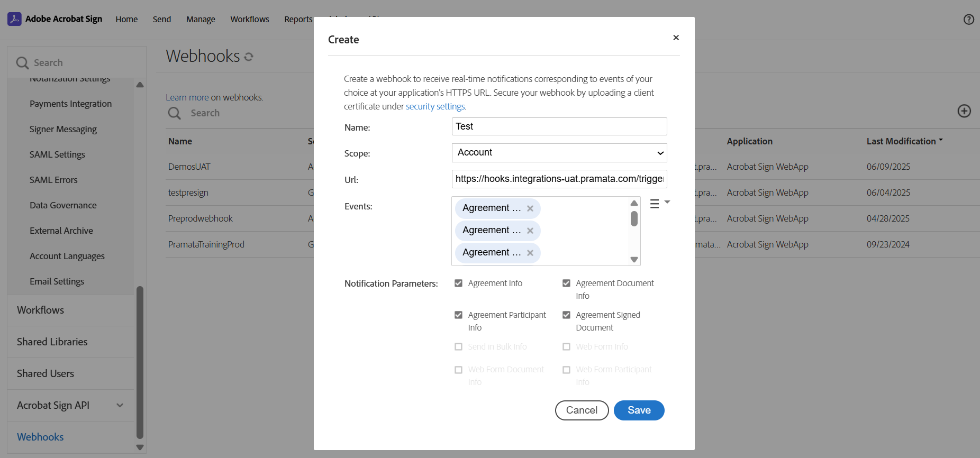Open the testpresign webhook

coord(188,193)
